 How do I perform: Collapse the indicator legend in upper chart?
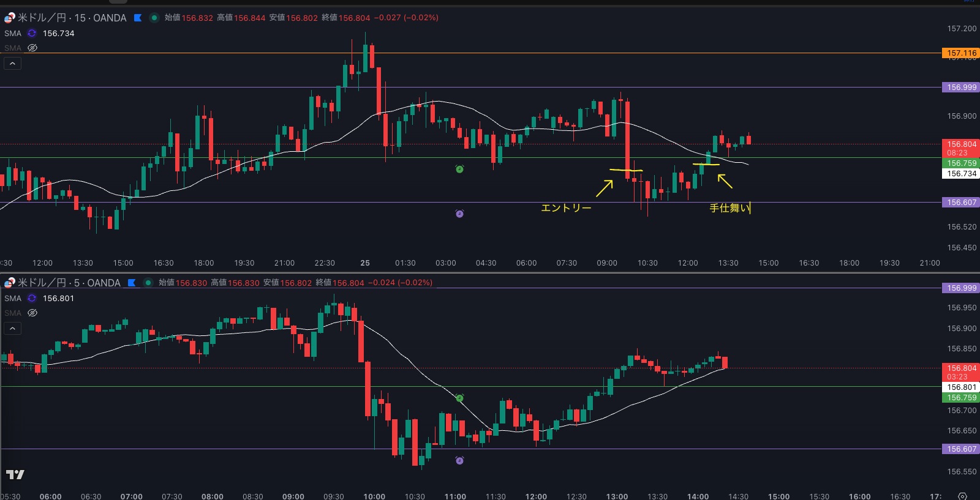pos(12,64)
